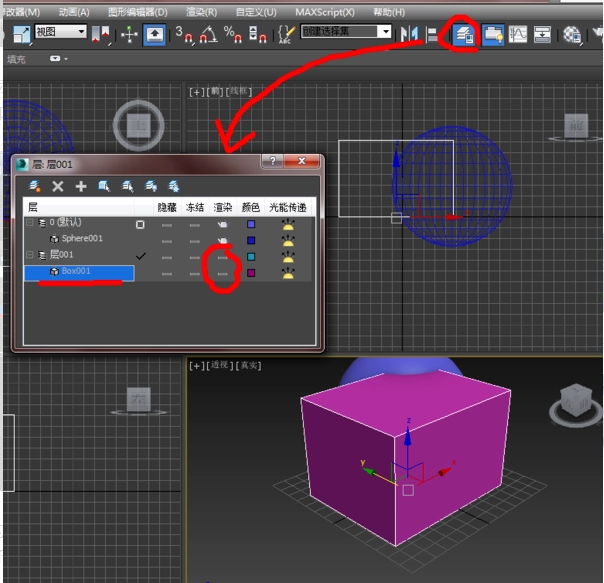Screen dimensions: 604x583
Task: Toggle render for Box001 row
Action: pos(223,274)
